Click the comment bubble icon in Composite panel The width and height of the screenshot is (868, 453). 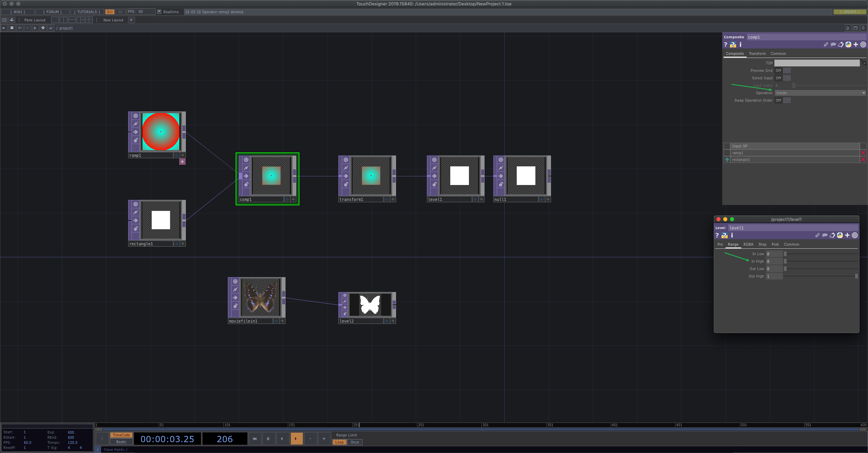click(x=833, y=45)
